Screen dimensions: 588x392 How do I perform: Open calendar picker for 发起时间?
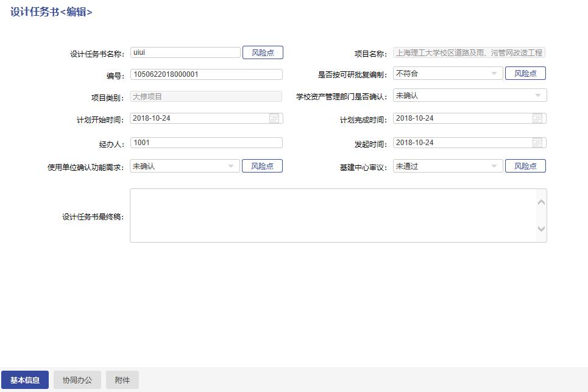click(537, 143)
